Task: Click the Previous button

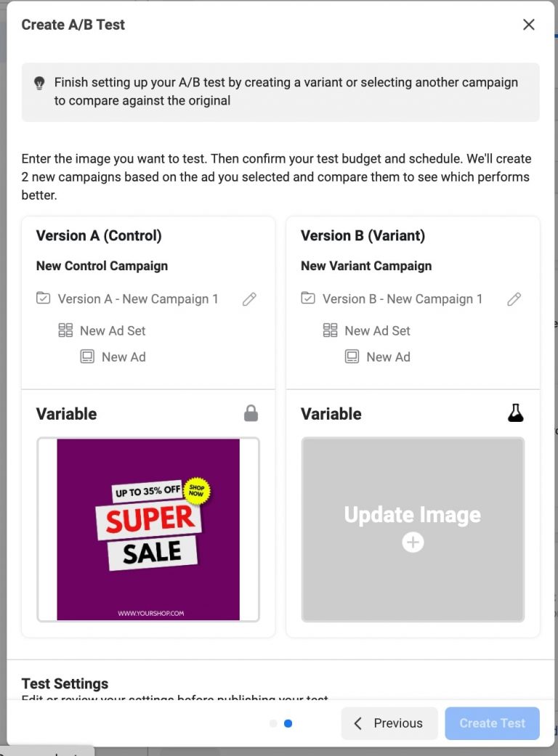Action: click(389, 723)
